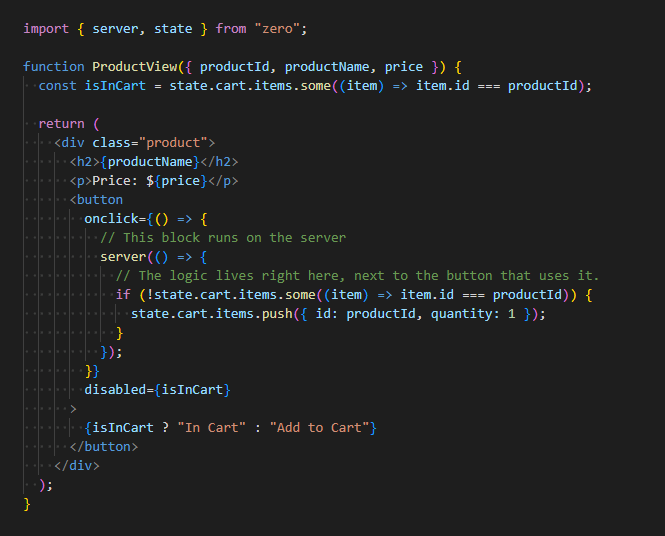Click the "In Cart" string literal
The image size is (665, 536).
tap(210, 427)
